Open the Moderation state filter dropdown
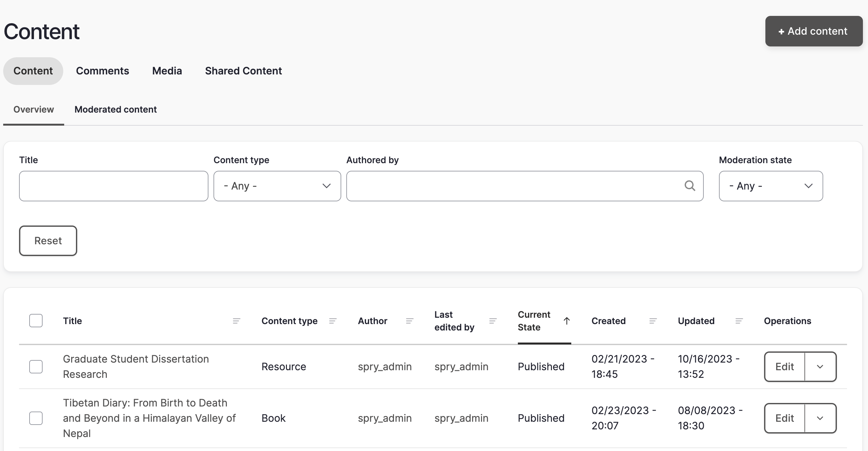The height and width of the screenshot is (451, 868). 771,186
